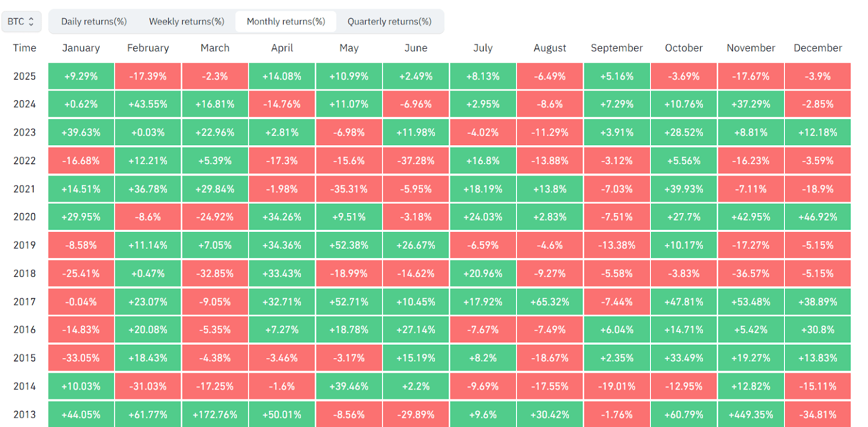Click the +39.63% January 2023 cell
This screenshot has width=868, height=427.
[x=81, y=133]
